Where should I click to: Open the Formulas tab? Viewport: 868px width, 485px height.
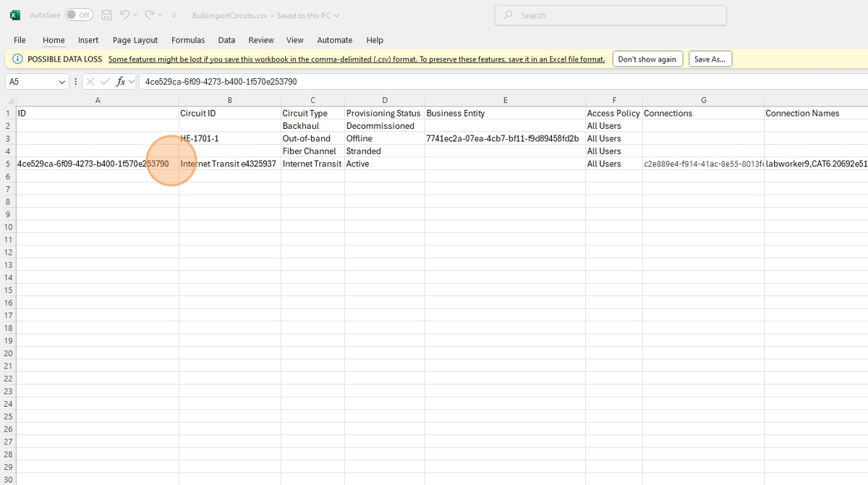[188, 40]
